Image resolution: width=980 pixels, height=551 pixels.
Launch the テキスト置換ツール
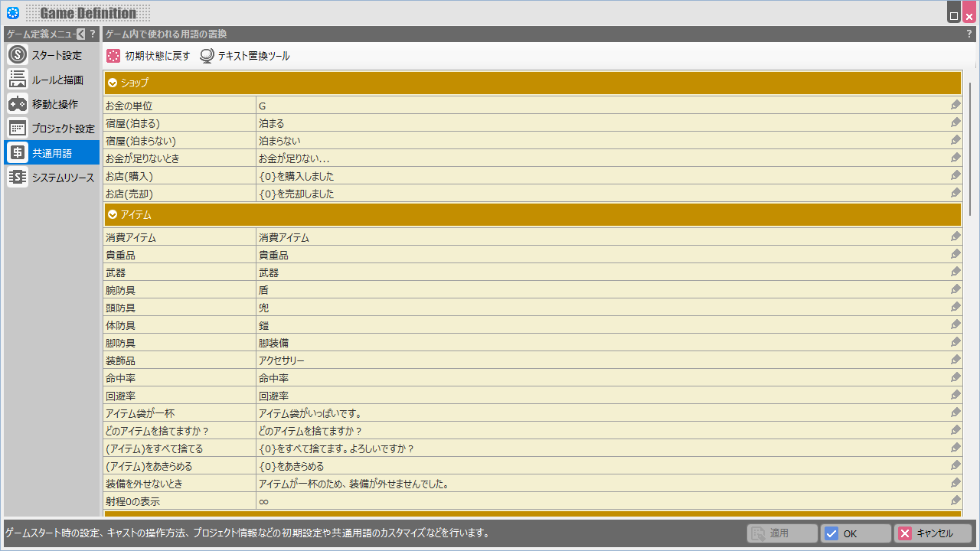(x=244, y=56)
